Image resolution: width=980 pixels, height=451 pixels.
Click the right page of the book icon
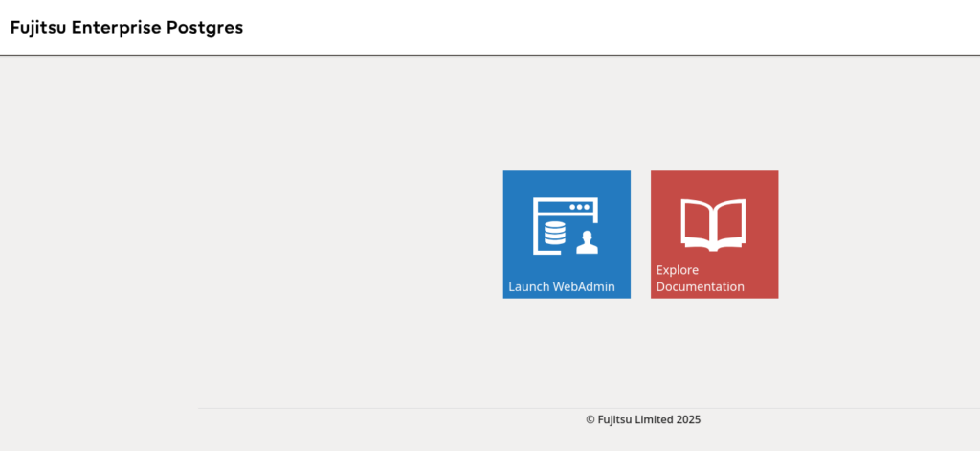730,222
